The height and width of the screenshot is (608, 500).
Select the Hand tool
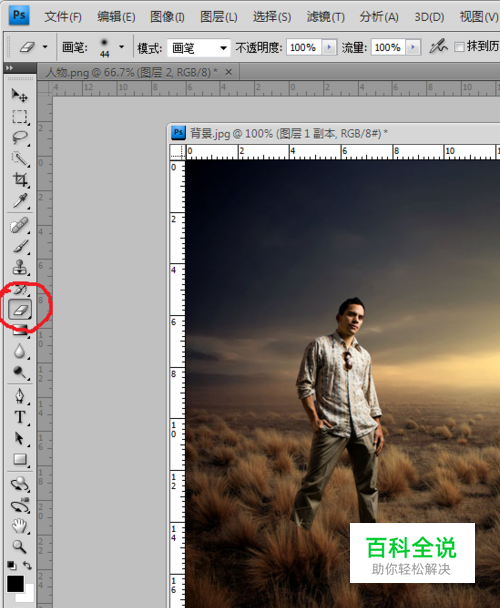click(19, 526)
